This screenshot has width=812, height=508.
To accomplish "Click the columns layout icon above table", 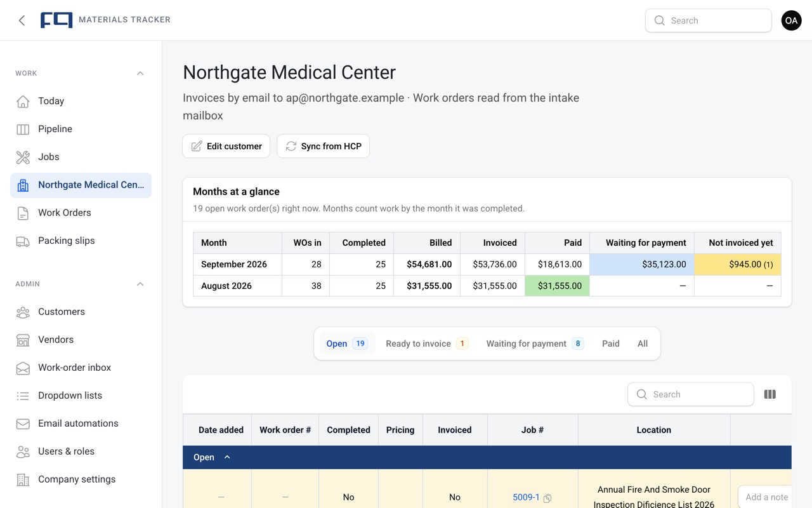I will pos(770,394).
